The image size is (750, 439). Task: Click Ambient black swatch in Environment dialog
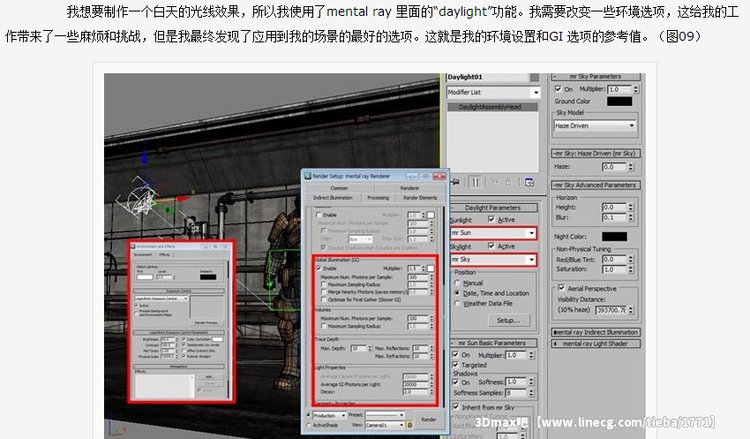(x=208, y=276)
